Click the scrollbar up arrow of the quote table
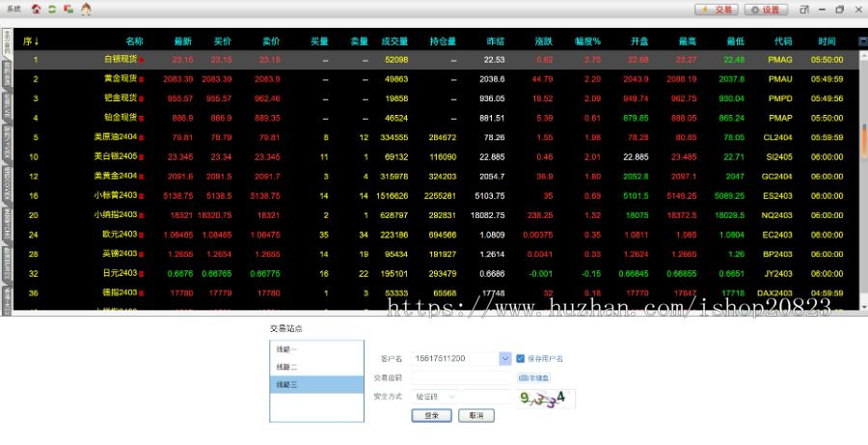868x445 pixels. (x=863, y=55)
